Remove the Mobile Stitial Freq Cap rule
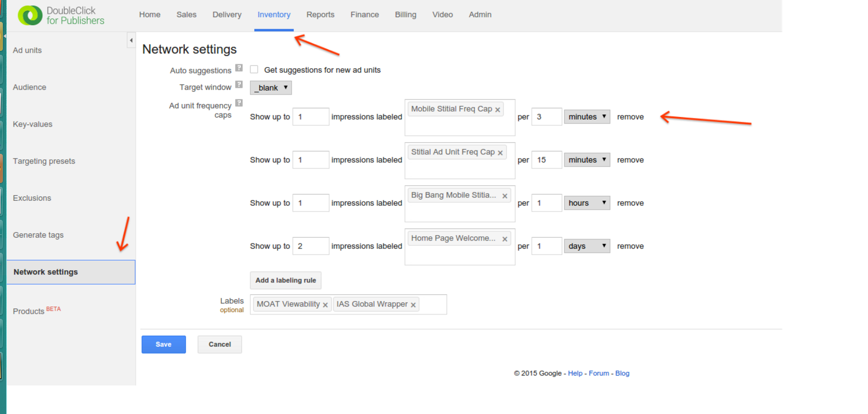 coord(631,117)
